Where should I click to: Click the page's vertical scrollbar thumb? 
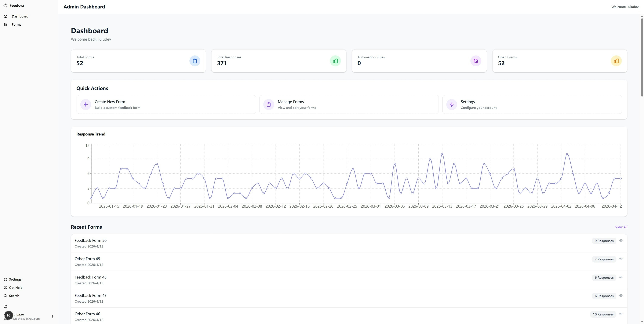(x=642, y=57)
